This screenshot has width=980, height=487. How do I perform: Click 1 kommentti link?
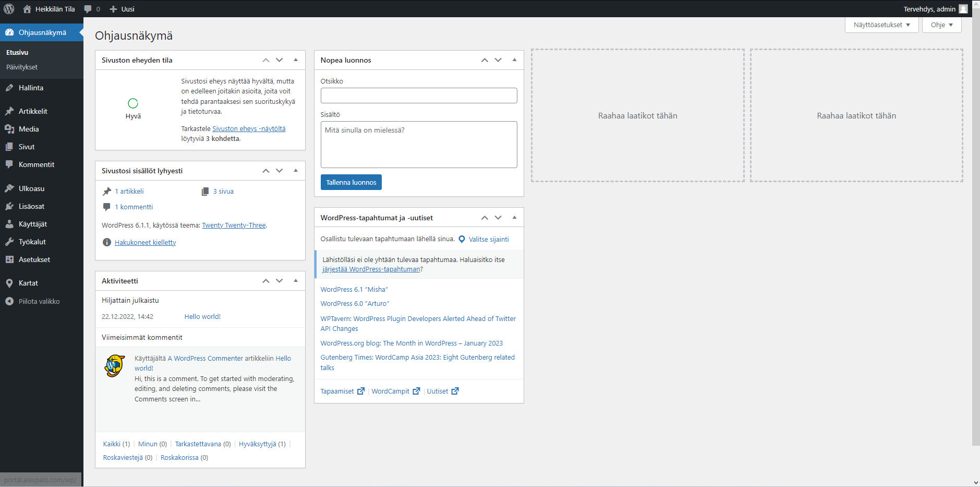(x=134, y=207)
